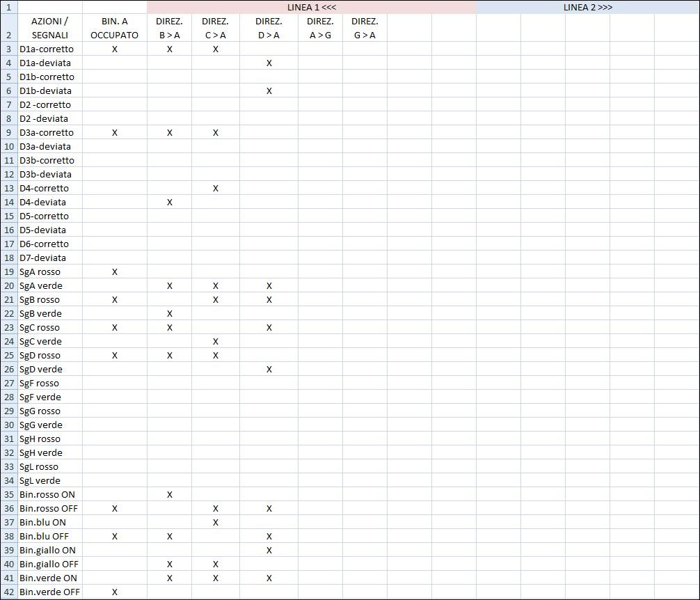The image size is (700, 600).
Task: Select the SgL verde label cell
Action: click(49, 481)
